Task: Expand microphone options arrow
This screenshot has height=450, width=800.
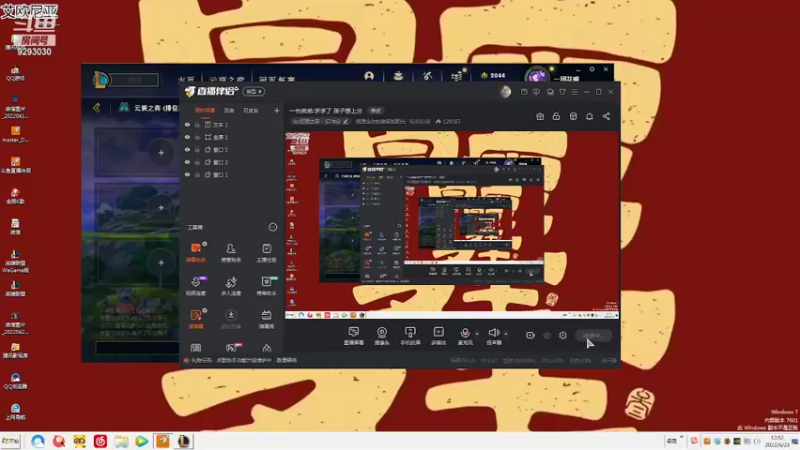Action: click(477, 334)
